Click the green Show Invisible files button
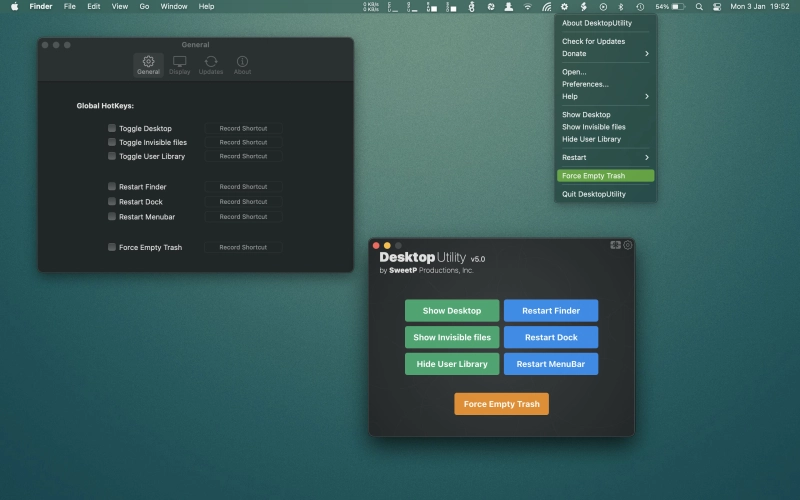800x500 pixels. [x=452, y=337]
